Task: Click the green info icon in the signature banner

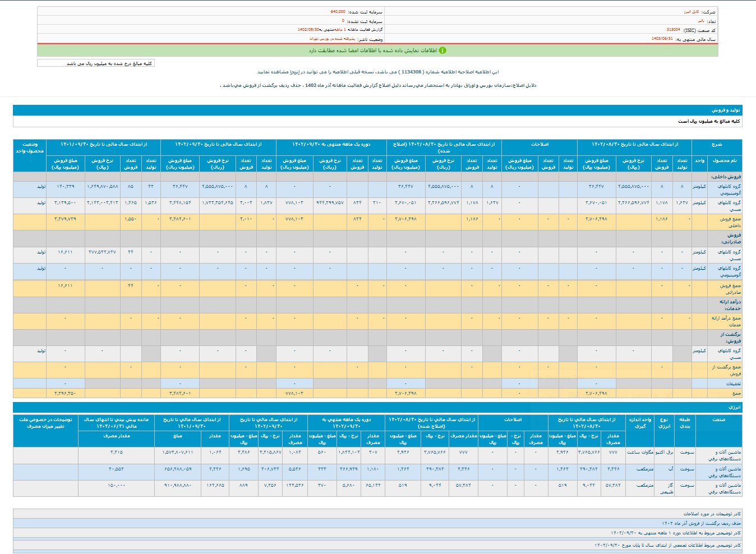Action: click(442, 50)
